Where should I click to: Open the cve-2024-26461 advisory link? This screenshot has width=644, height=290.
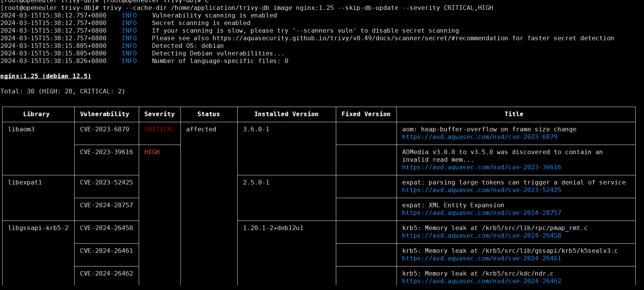[x=481, y=258]
